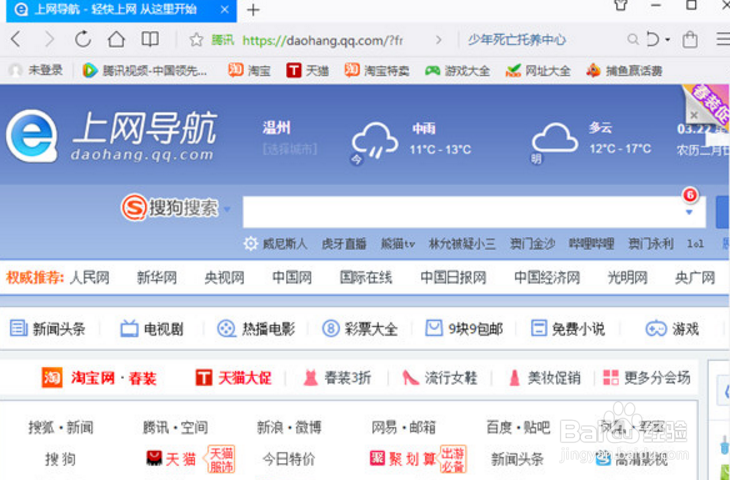Screen dimensions: 730x480
Task: Open the 免费小说 category tab
Action: coord(568,329)
